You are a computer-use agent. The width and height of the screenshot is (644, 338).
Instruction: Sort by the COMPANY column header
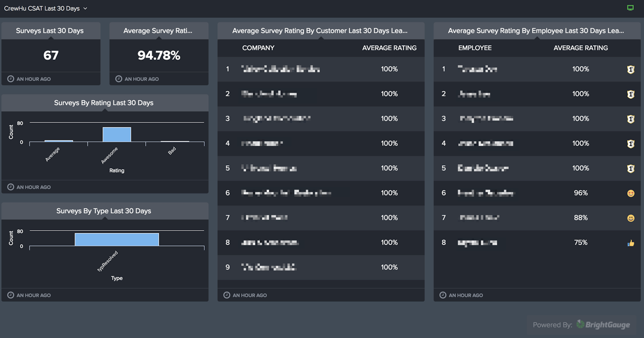tap(258, 48)
